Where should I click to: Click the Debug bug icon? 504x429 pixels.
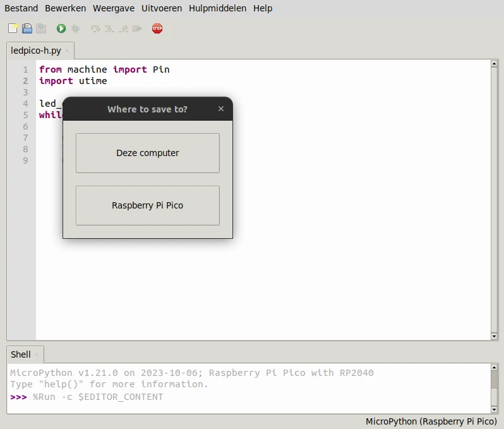click(x=75, y=28)
